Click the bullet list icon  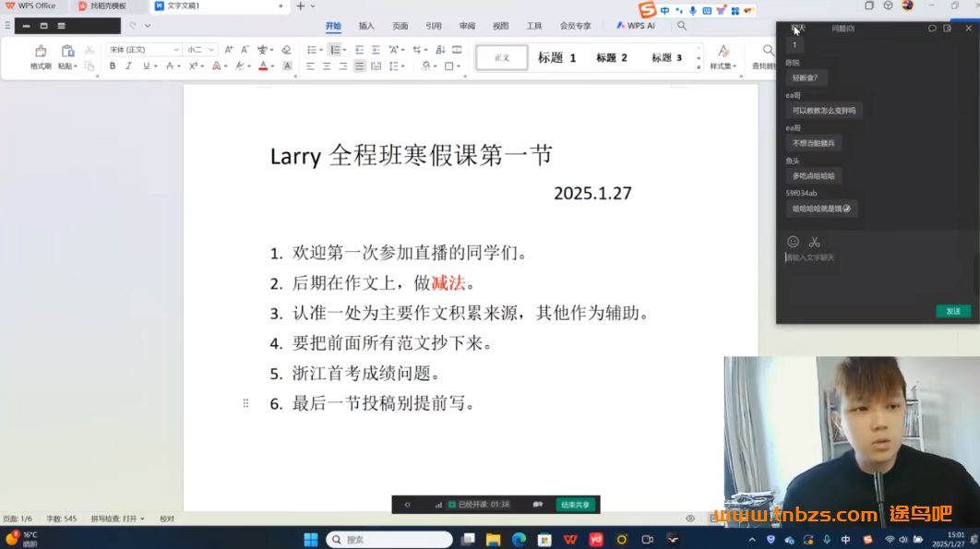(x=312, y=49)
